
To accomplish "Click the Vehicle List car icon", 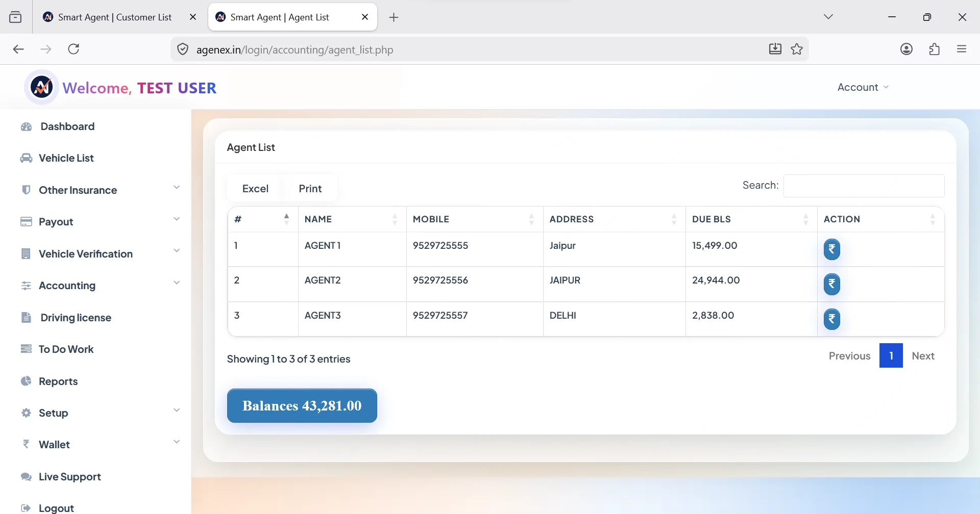I will (x=26, y=158).
